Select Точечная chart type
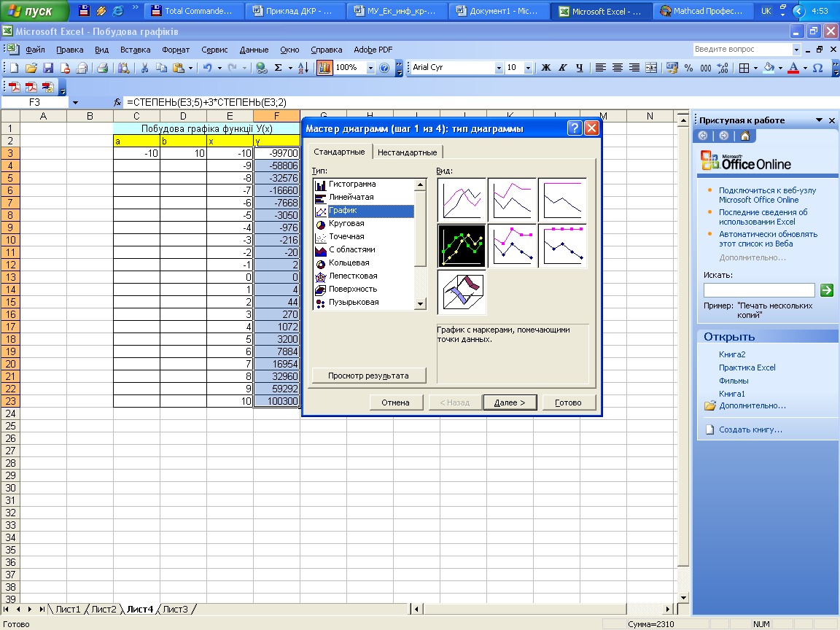Viewport: 840px width, 630px height. click(346, 236)
